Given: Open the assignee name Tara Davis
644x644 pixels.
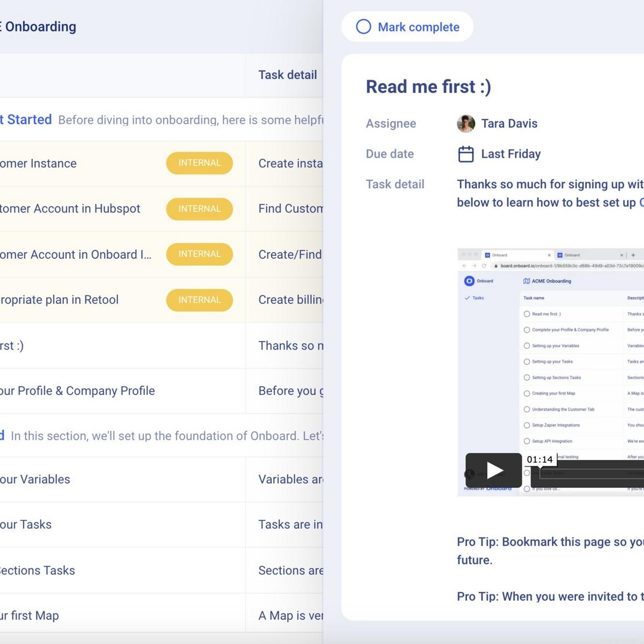Looking at the screenshot, I should 509,123.
